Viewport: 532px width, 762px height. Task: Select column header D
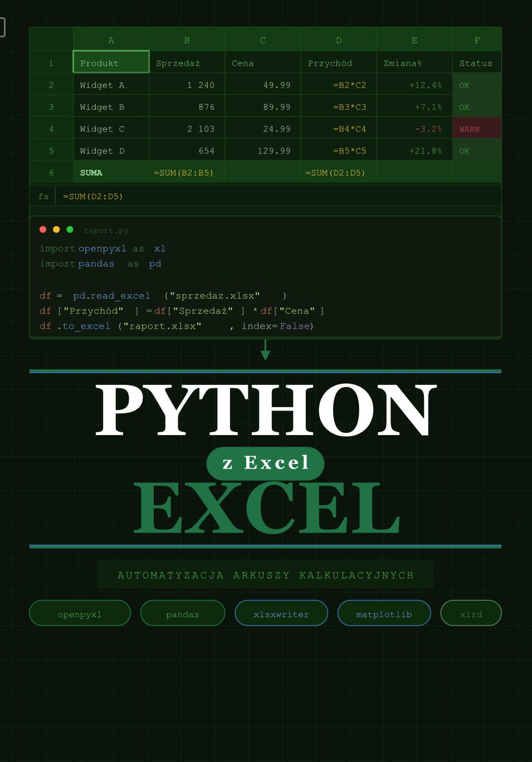click(339, 40)
